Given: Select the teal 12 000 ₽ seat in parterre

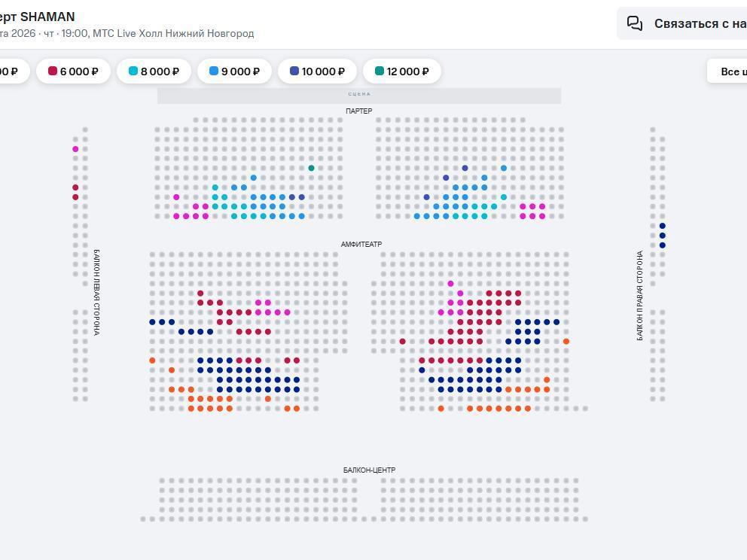Looking at the screenshot, I should 311,168.
